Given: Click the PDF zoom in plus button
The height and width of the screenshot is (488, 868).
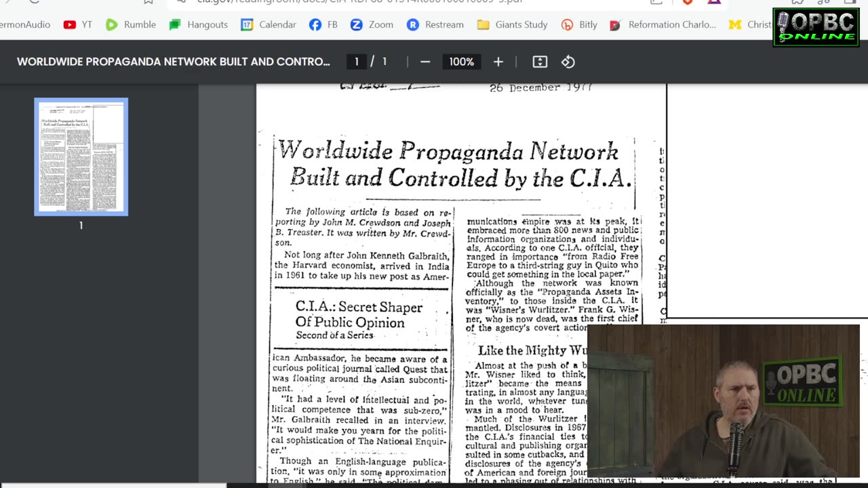Looking at the screenshot, I should point(498,62).
